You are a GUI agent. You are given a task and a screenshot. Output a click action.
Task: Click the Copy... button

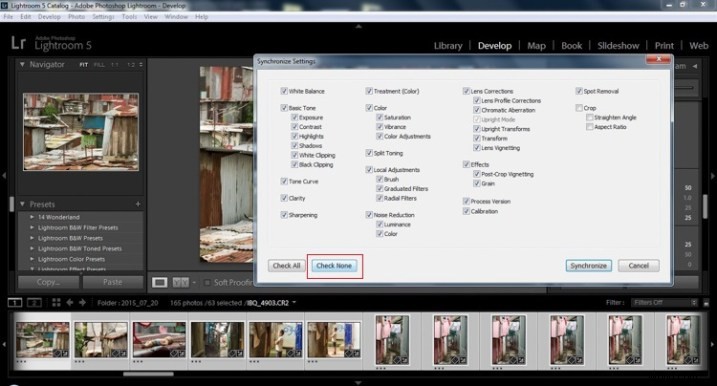(x=48, y=282)
